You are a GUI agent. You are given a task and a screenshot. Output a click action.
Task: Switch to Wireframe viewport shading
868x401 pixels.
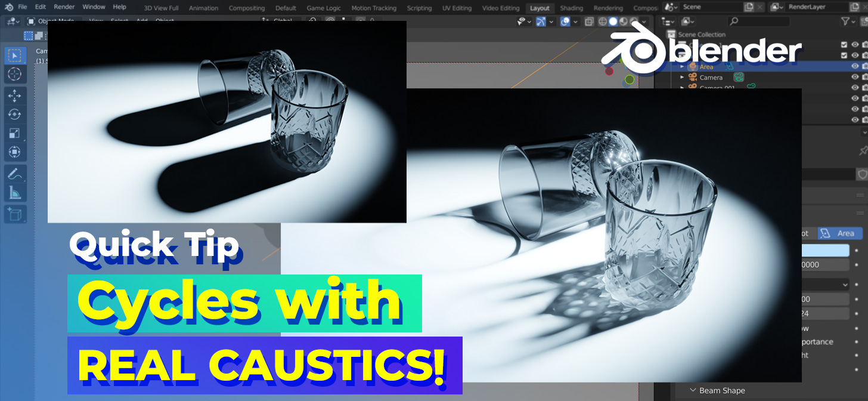point(603,21)
